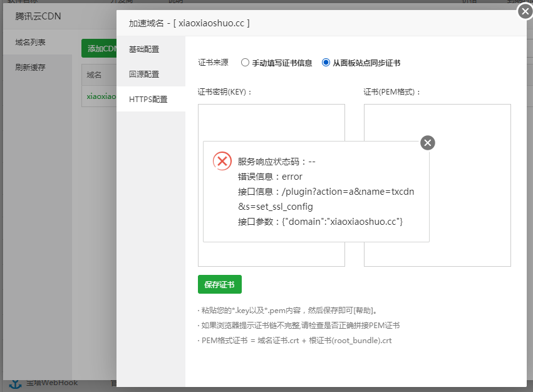
Task: Click the 证书(PEM格式) label
Action: 392,92
